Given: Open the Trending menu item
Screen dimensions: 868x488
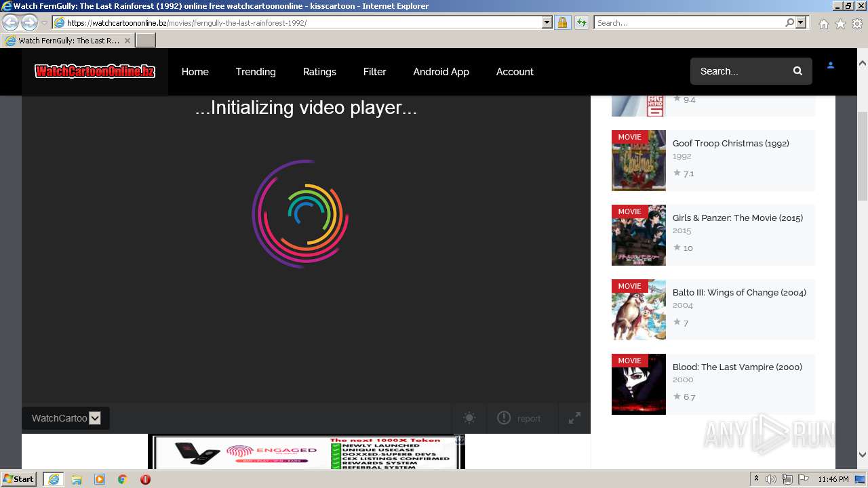Looking at the screenshot, I should coord(256,71).
